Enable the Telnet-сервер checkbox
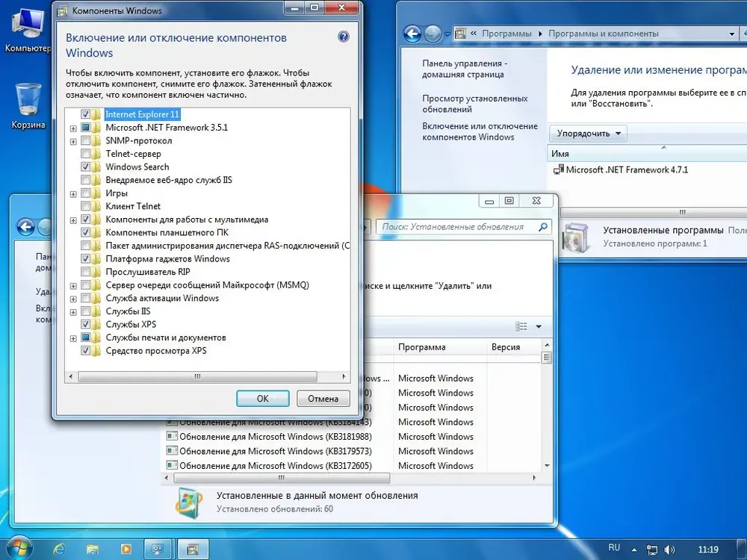 85,154
